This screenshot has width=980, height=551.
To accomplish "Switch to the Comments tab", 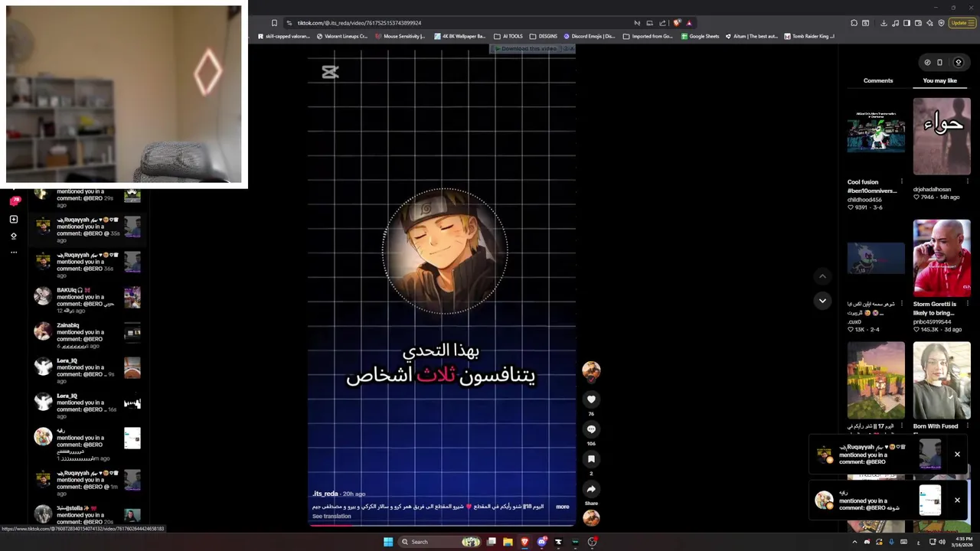I will (x=878, y=80).
